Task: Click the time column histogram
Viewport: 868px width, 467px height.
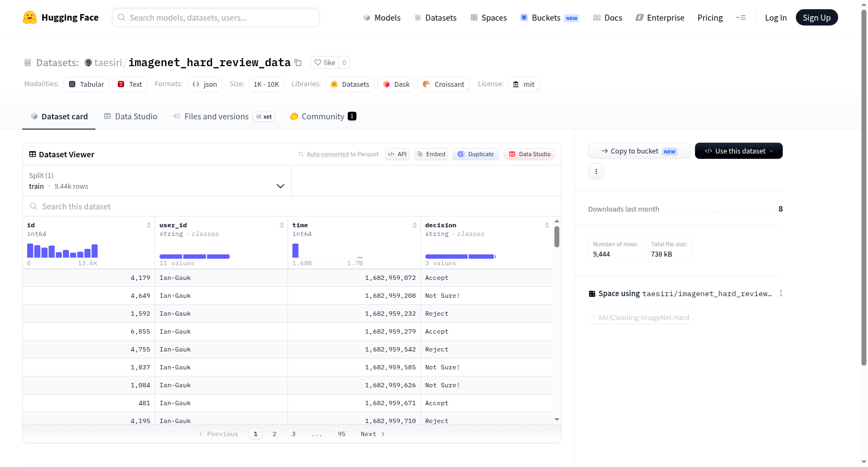Action: (x=328, y=251)
